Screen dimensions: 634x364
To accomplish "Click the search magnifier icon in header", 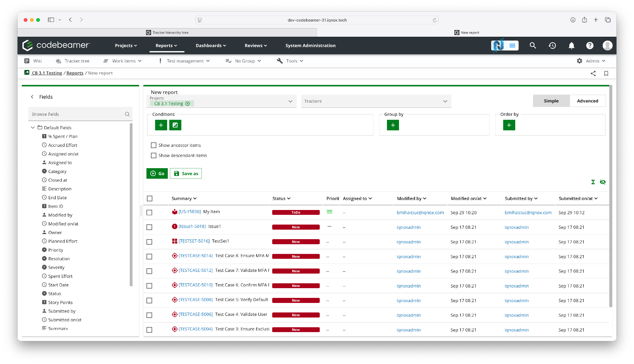I will [533, 45].
